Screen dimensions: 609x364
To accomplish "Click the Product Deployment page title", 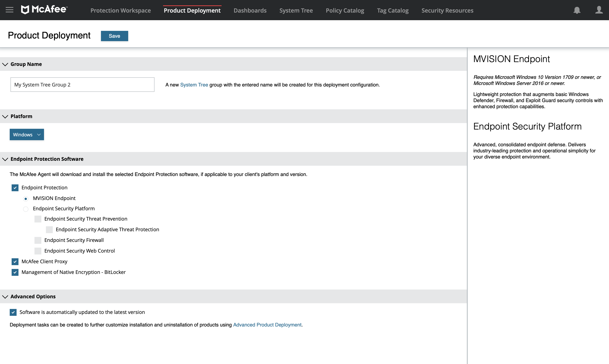I will (x=49, y=35).
